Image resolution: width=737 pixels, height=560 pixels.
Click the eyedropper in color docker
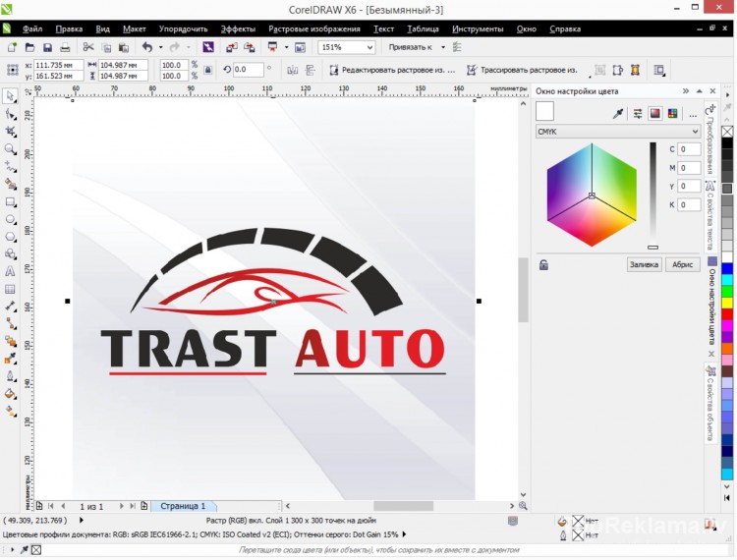(618, 114)
